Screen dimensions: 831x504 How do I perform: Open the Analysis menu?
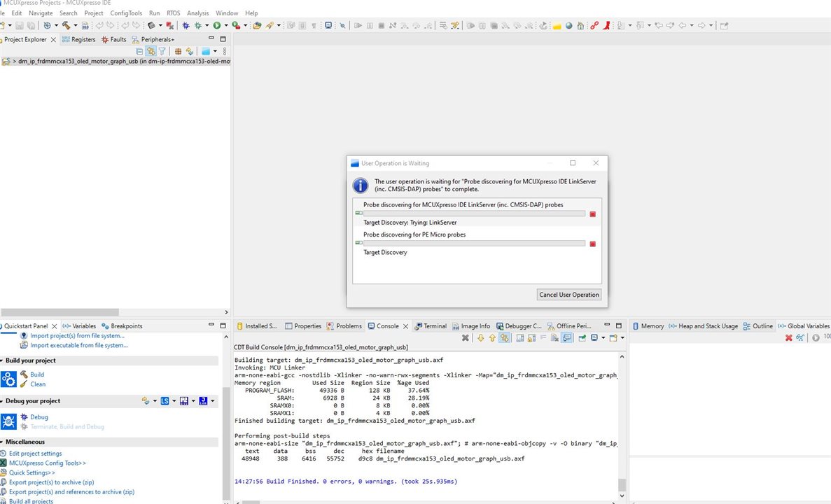coord(197,13)
